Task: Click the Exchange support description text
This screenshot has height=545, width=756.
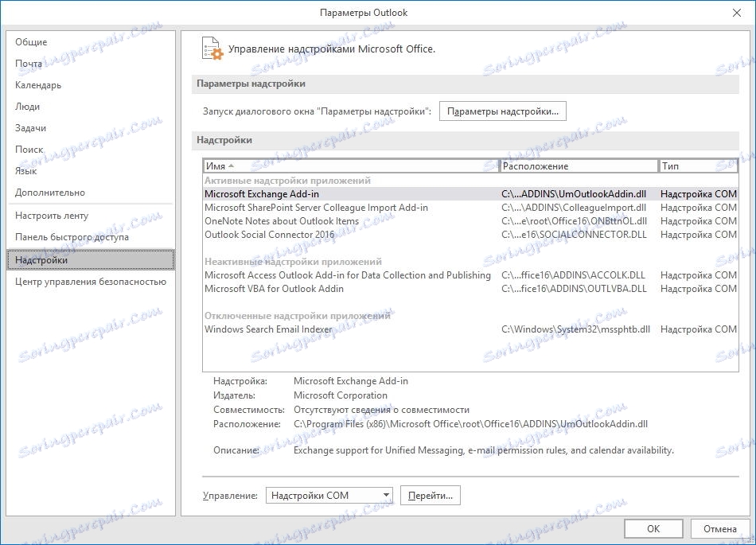Action: 484,450
